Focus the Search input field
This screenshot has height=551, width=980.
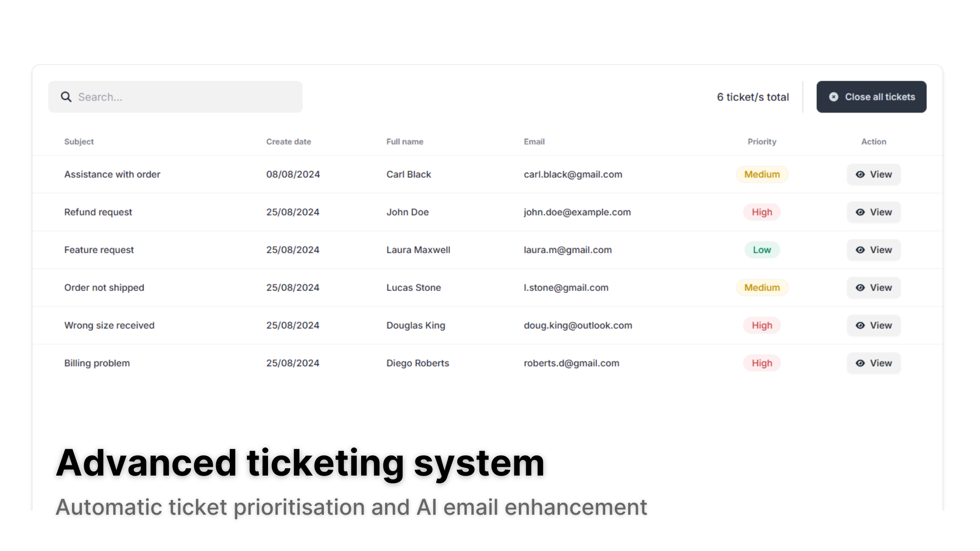(x=186, y=97)
